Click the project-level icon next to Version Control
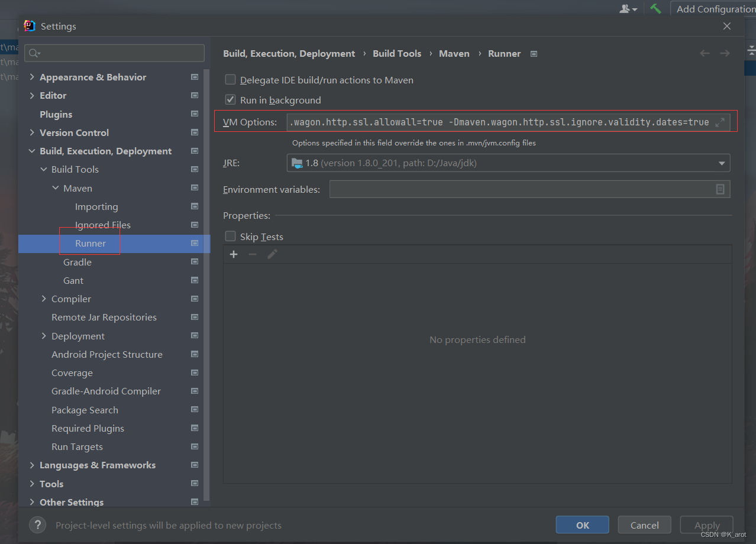756x544 pixels. [195, 132]
